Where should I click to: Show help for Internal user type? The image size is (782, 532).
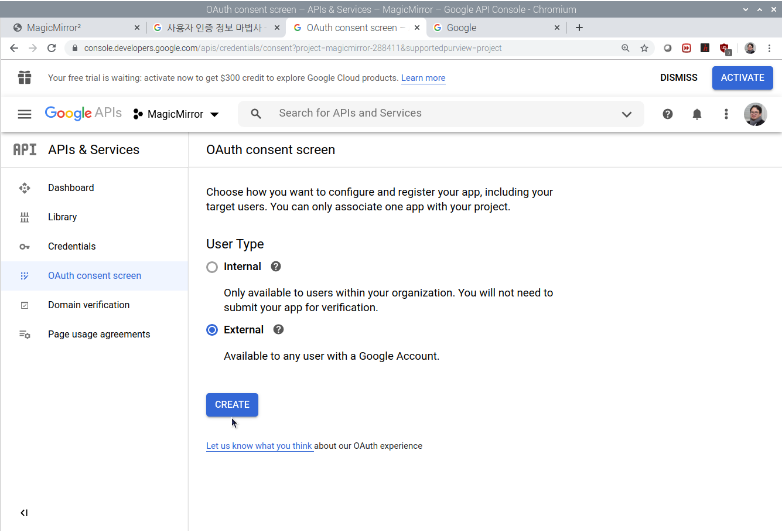click(x=276, y=267)
